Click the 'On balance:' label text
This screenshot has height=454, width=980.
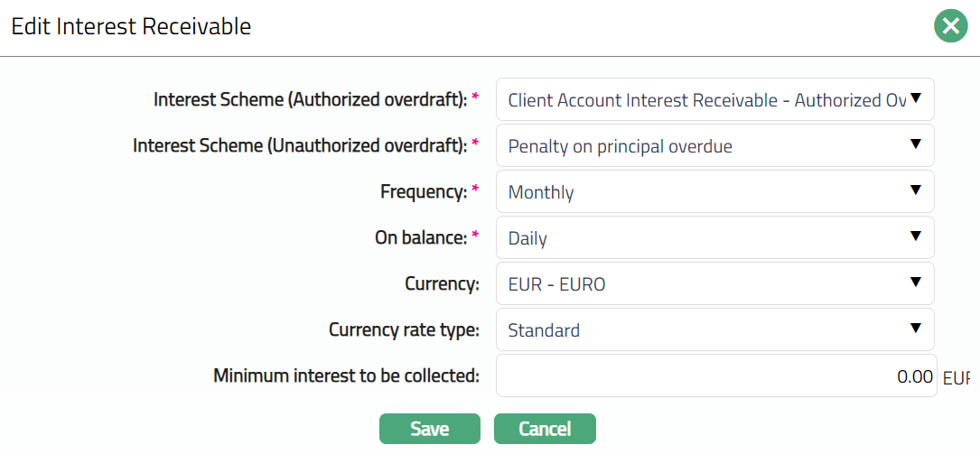click(420, 238)
